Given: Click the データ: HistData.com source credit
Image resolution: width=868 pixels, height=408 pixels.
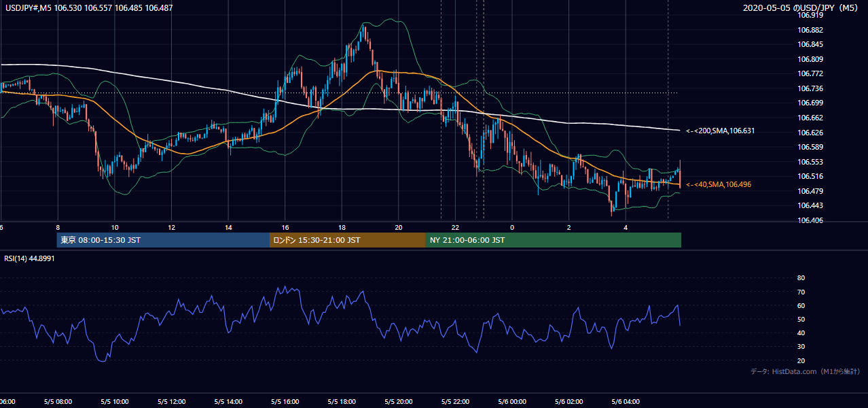Looking at the screenshot, I should [x=805, y=371].
